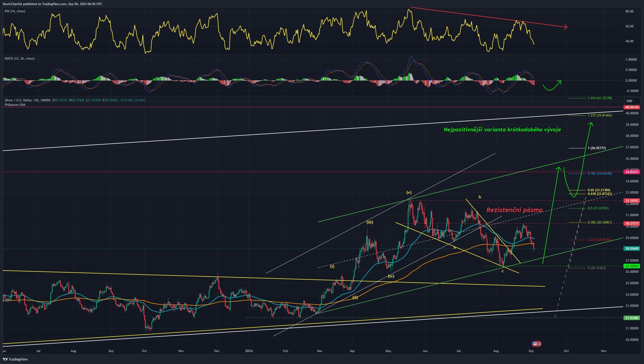Click the green 21.93482 price label
The image size is (644, 364).
632,318
